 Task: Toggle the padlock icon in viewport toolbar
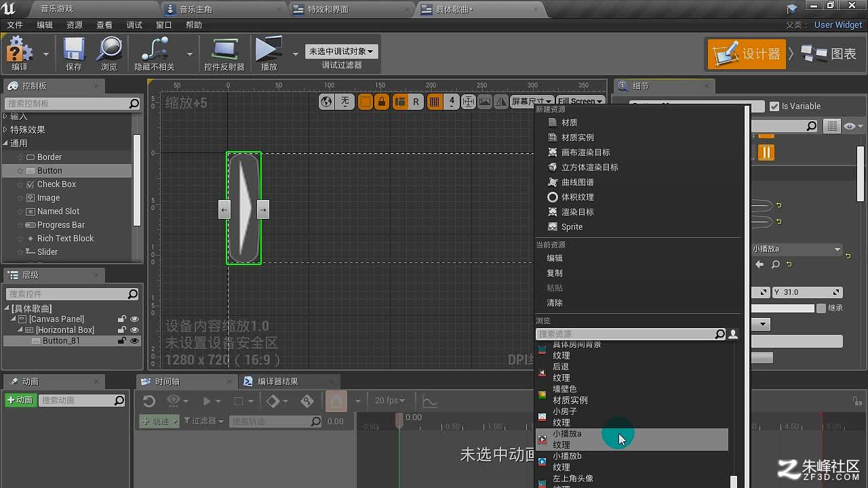382,102
